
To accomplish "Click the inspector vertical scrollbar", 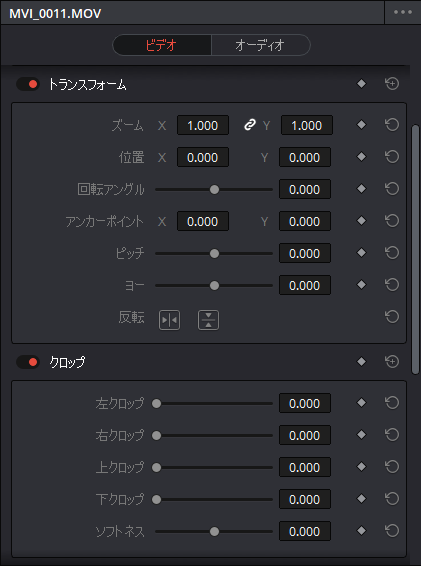I will click(x=416, y=249).
